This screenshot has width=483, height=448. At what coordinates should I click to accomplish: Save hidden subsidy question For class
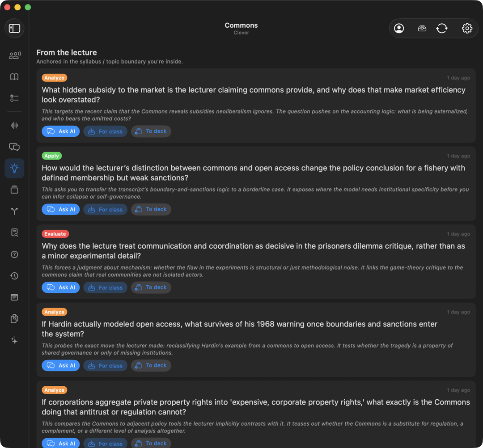coord(106,131)
